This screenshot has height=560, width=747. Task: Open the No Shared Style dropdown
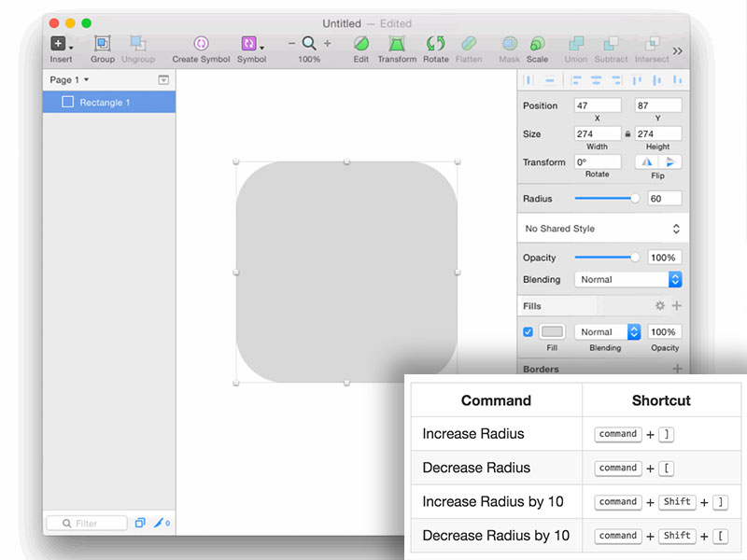[602, 229]
